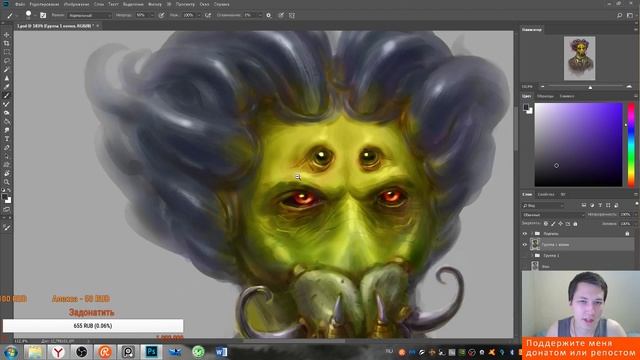This screenshot has width=640, height=360.
Task: Filter layers by shape layers icon
Action: (x=608, y=205)
